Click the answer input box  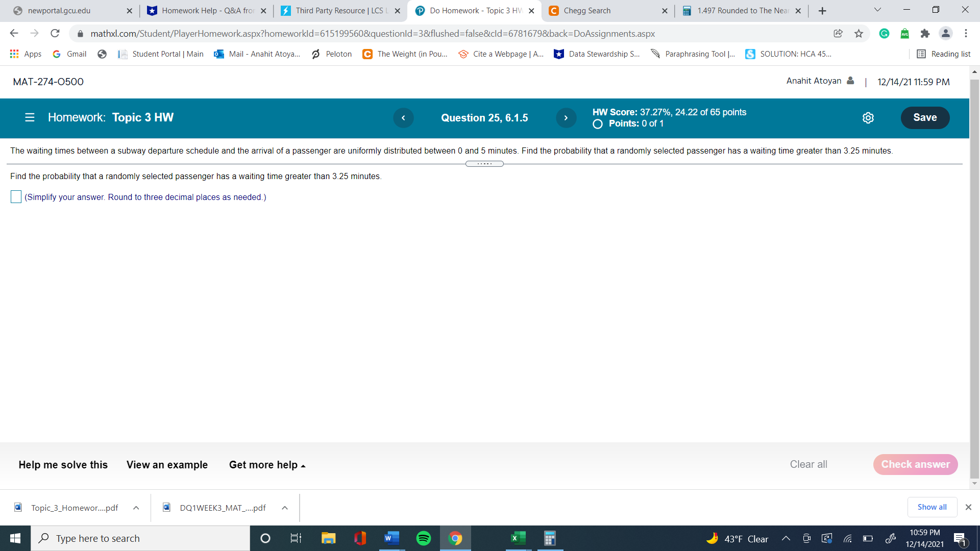[x=16, y=196]
